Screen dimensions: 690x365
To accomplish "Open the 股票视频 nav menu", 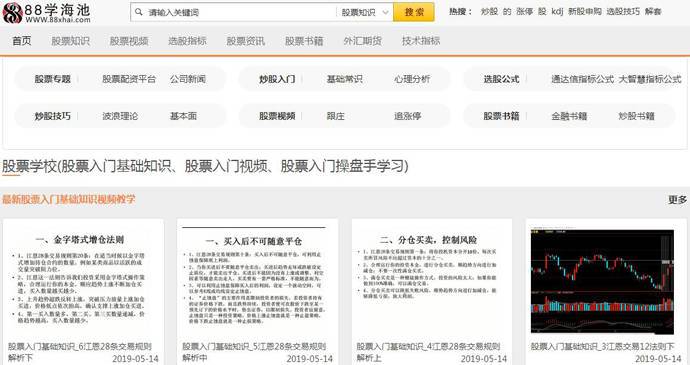I will coord(129,41).
